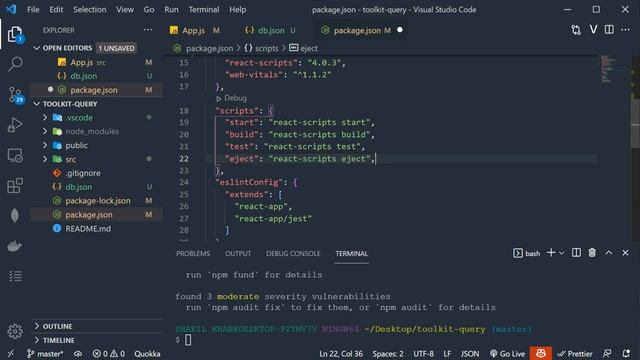Image resolution: width=640 pixels, height=360 pixels.
Task: Split the terminal panel
Action: point(576,253)
